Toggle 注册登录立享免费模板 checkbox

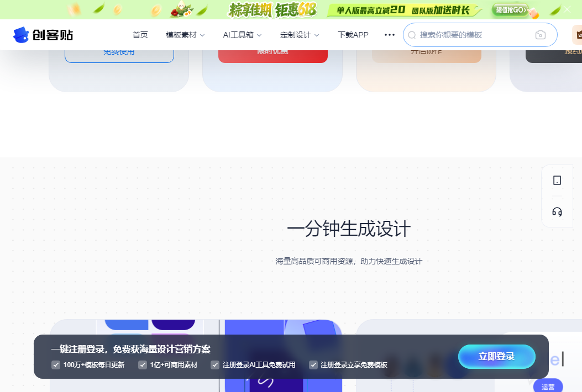[313, 365]
